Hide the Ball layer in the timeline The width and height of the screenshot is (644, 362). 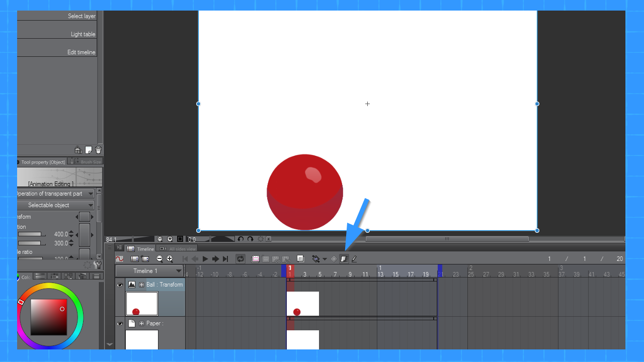[120, 285]
